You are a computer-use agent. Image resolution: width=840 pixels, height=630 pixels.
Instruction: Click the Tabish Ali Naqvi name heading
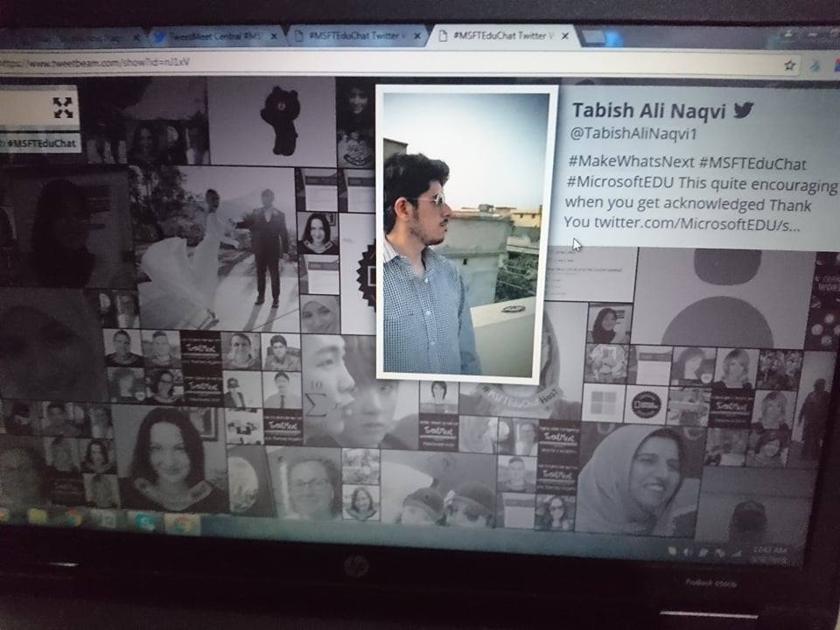point(648,111)
